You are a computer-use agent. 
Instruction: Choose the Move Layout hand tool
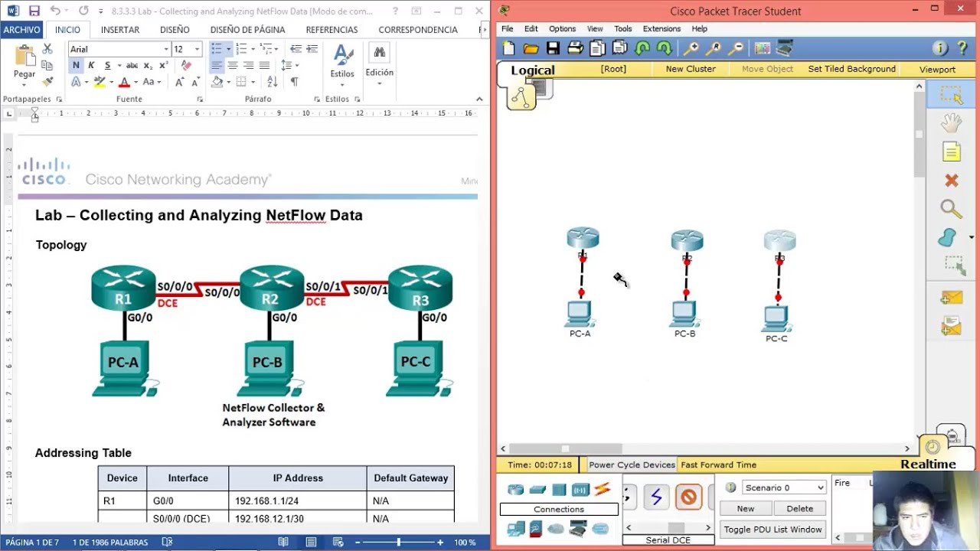[951, 123]
